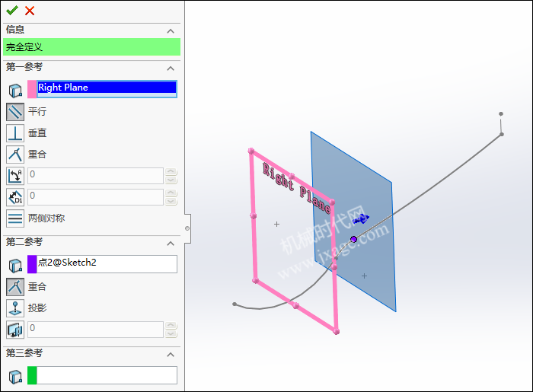Viewport: 533px width, 392px height.
Task: Click the angle value input field
Action: [x=95, y=176]
